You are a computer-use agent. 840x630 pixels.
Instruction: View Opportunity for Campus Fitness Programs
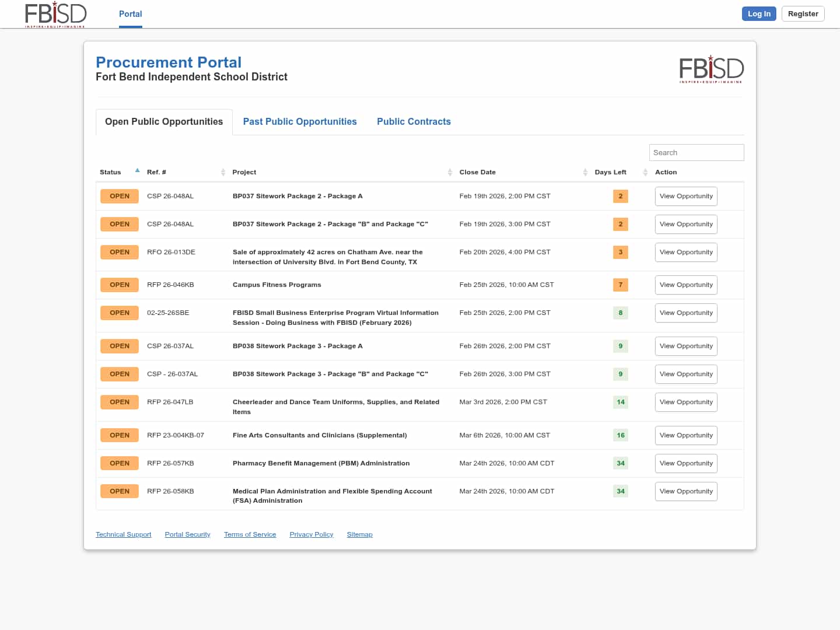pos(686,285)
